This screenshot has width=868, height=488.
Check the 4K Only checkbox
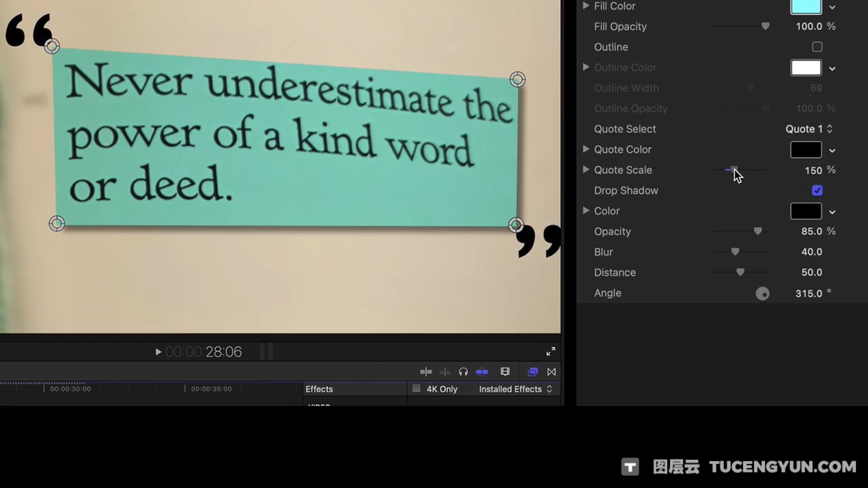coord(416,389)
